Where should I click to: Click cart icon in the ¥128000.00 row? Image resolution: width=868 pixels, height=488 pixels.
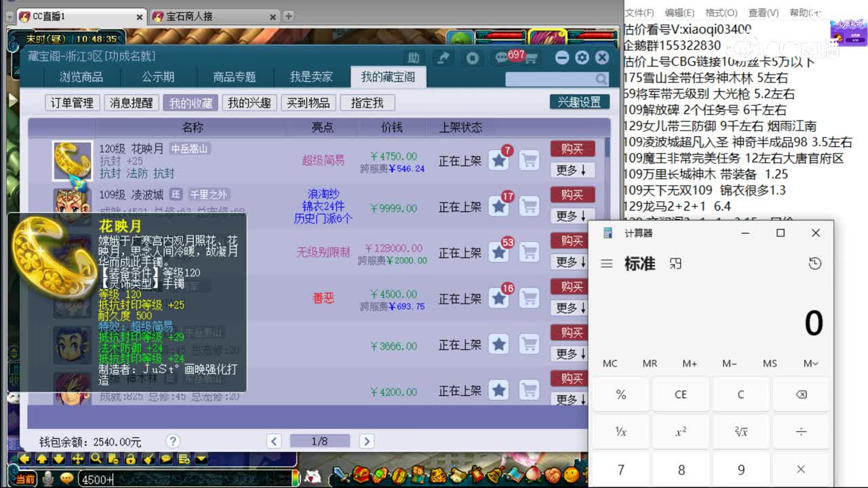tap(529, 252)
